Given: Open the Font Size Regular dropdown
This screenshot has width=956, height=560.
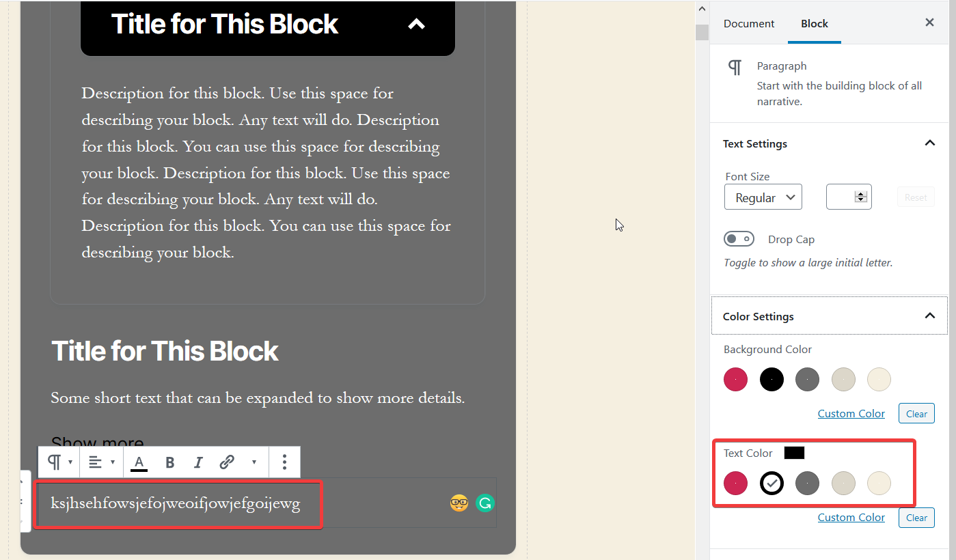Looking at the screenshot, I should (763, 197).
